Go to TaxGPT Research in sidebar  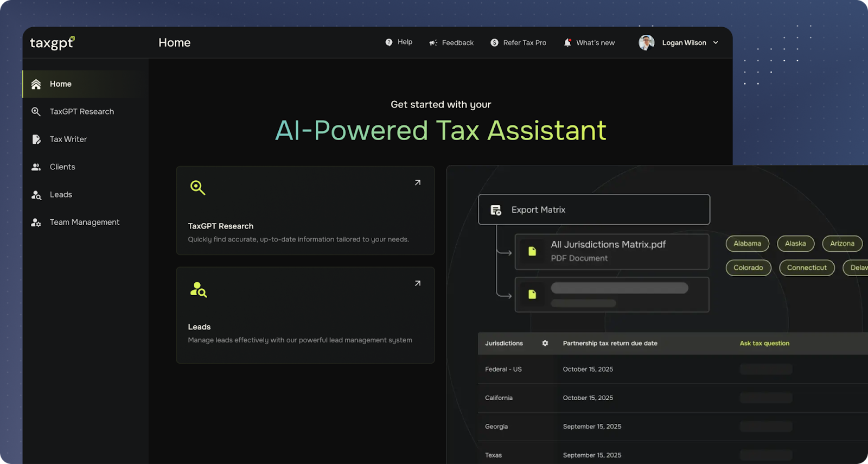pos(86,112)
